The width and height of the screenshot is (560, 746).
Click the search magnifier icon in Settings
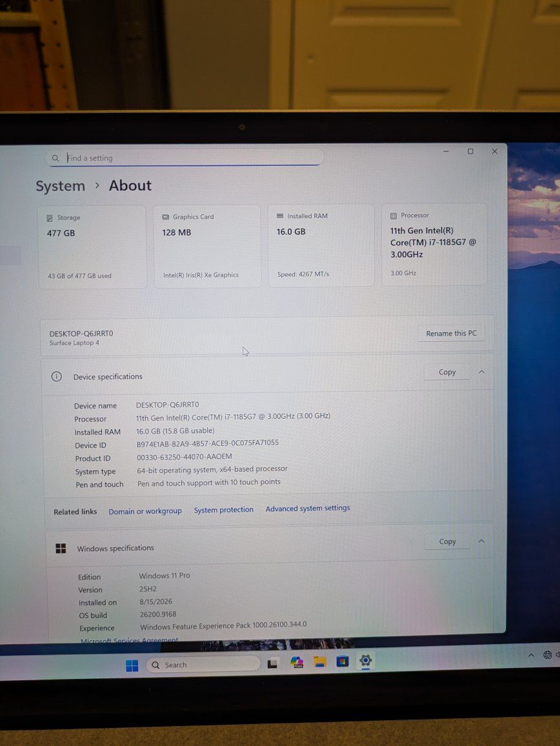tap(55, 158)
